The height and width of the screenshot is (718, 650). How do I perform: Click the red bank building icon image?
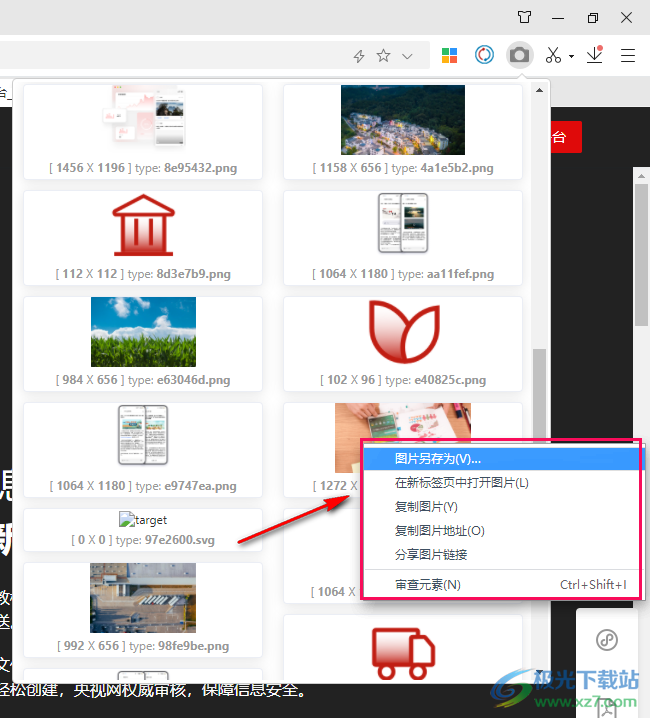(143, 225)
